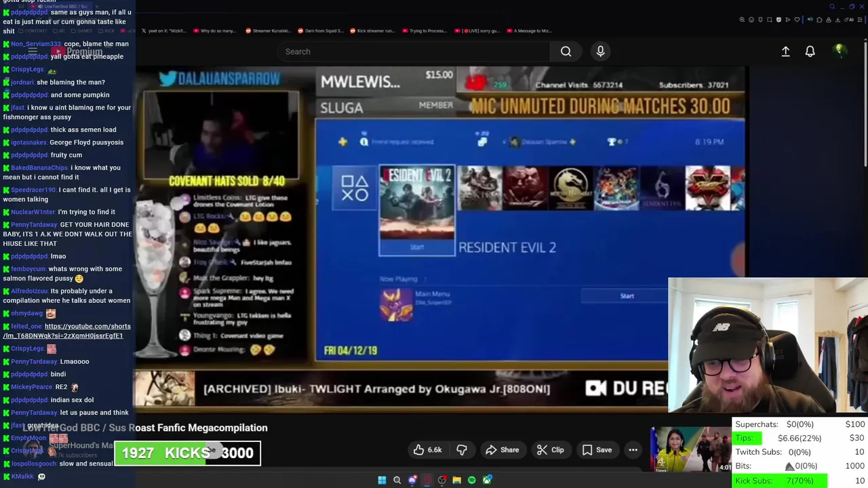Open more actions three-dot menu
Viewport: 868px width, 488px height.
pyautogui.click(x=633, y=450)
